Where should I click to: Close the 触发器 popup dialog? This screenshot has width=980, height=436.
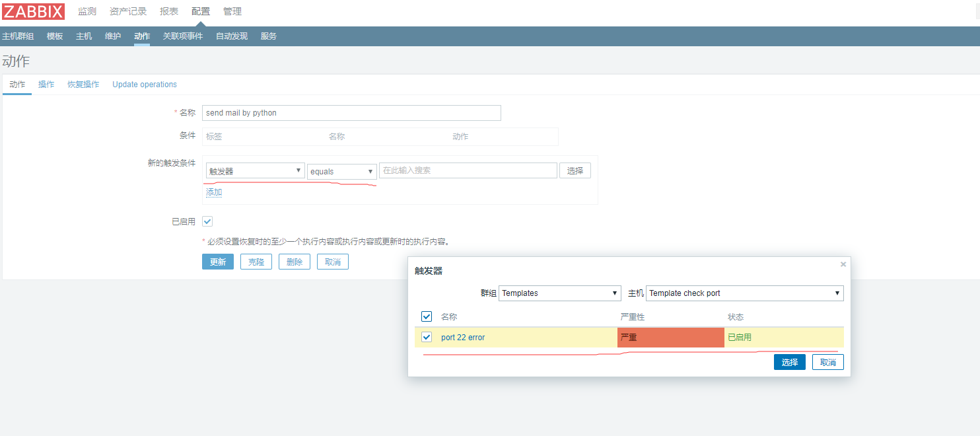843,264
